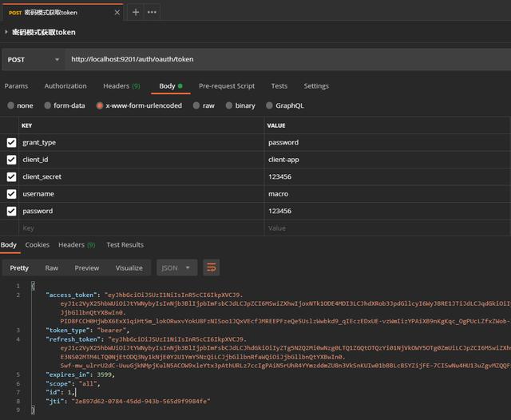Switch to the Authorization tab
Image resolution: width=511 pixels, height=420 pixels.
(65, 86)
